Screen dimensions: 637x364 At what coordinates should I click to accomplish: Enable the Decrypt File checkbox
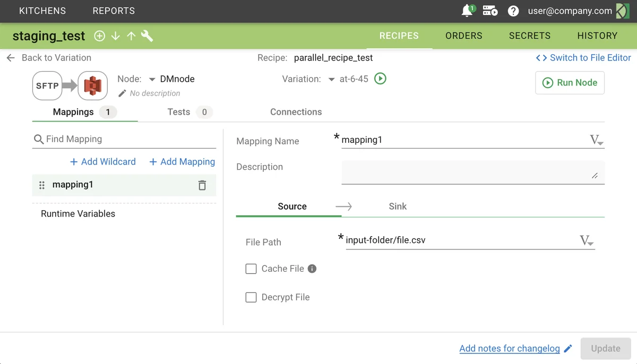(251, 297)
